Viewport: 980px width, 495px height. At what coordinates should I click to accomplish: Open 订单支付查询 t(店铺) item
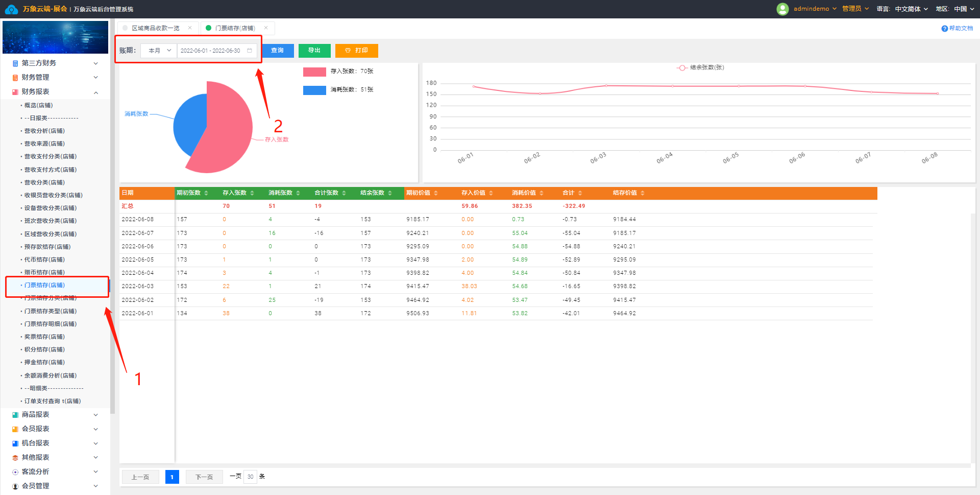coord(53,401)
